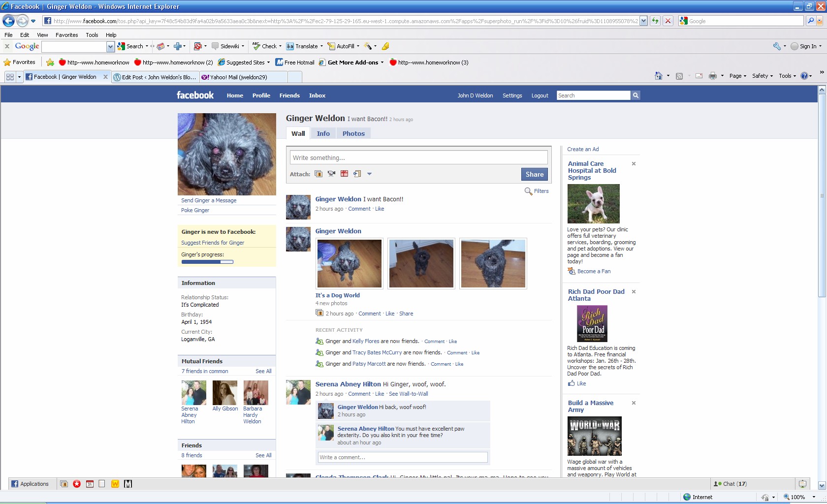This screenshot has height=504, width=827.
Task: Click the IE stop button
Action: pyautogui.click(x=668, y=21)
